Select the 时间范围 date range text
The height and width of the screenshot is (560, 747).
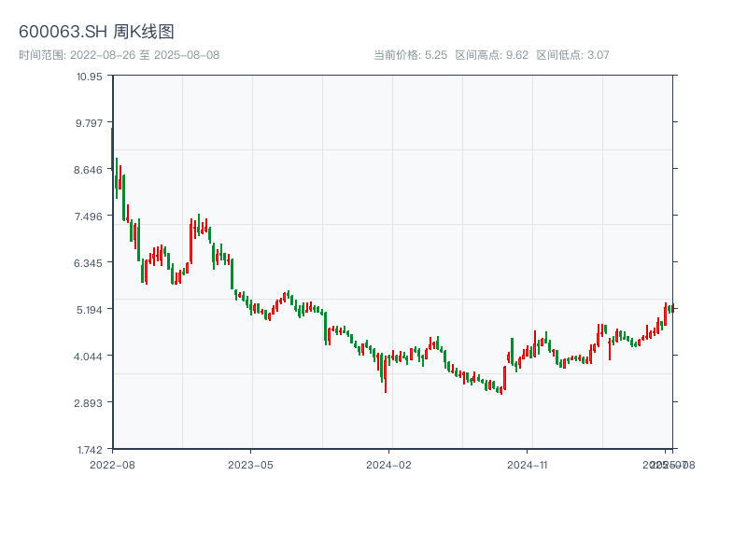(x=119, y=55)
